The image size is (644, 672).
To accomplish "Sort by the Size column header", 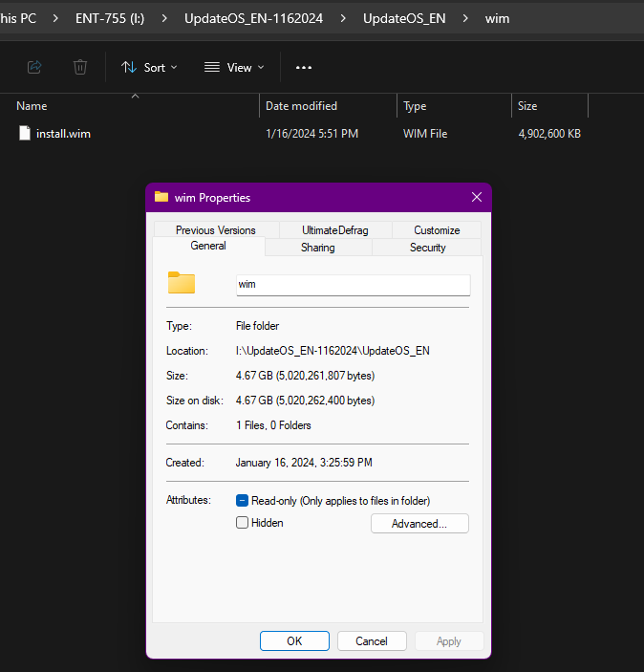I will 527,106.
